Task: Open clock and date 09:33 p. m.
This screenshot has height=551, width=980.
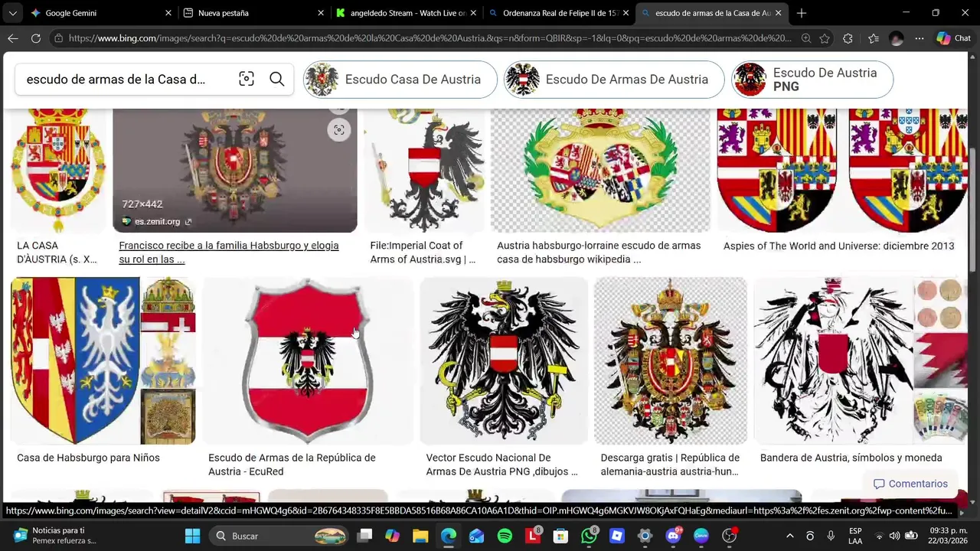Action: (x=948, y=536)
